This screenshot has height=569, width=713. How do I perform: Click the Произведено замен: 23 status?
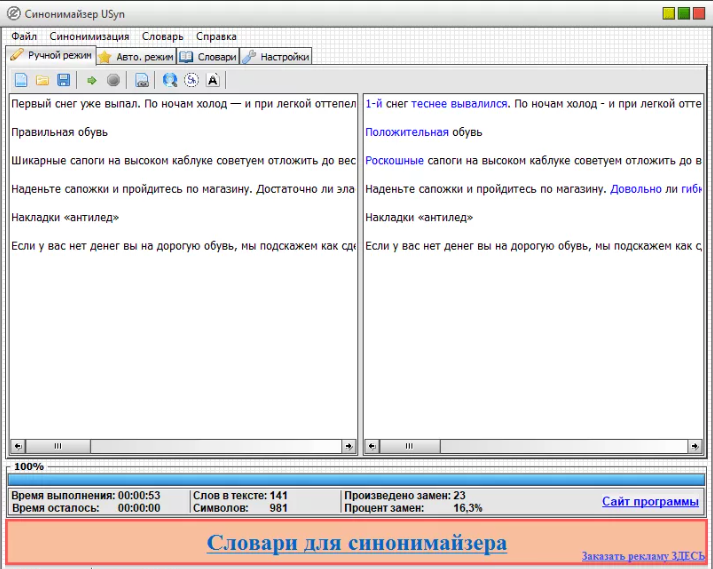405,495
